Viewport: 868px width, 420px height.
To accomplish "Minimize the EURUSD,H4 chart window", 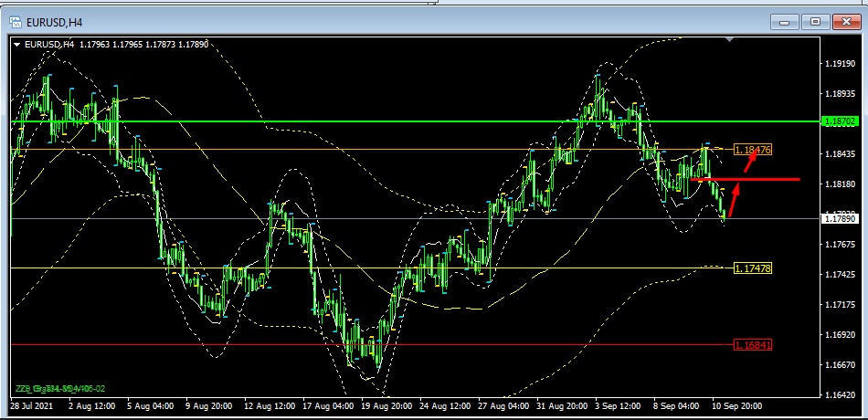I will 788,20.
